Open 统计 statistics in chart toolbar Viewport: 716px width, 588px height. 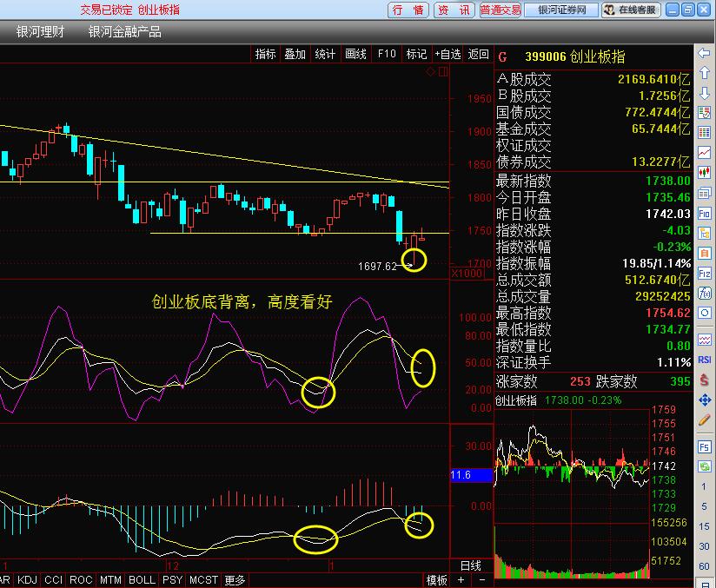pyautogui.click(x=325, y=55)
